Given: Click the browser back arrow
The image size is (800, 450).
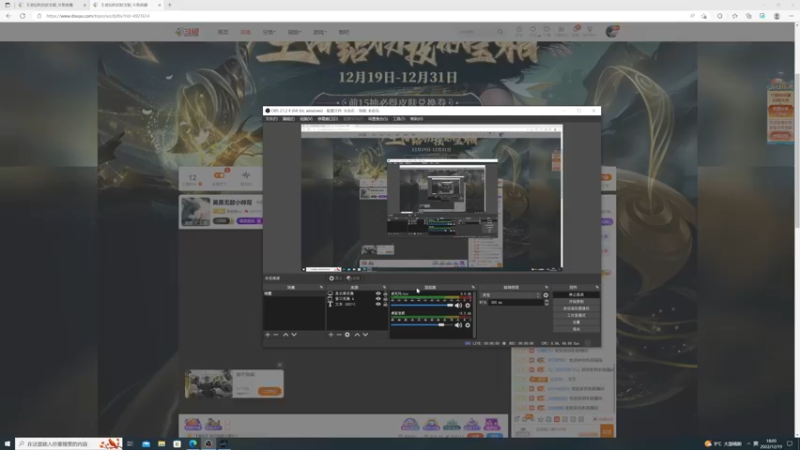Looking at the screenshot, I should (x=8, y=16).
